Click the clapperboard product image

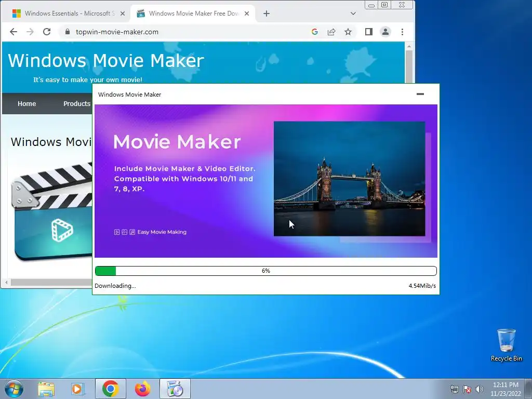coord(51,212)
